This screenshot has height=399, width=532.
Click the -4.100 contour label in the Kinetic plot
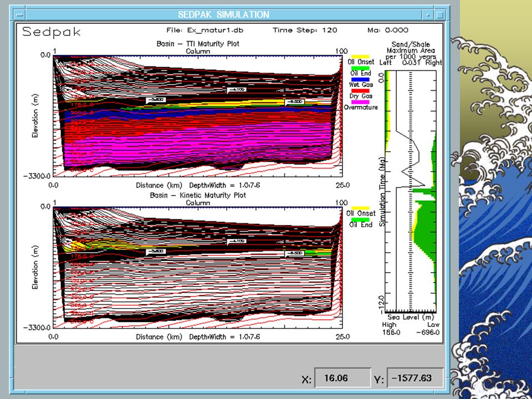pos(237,241)
